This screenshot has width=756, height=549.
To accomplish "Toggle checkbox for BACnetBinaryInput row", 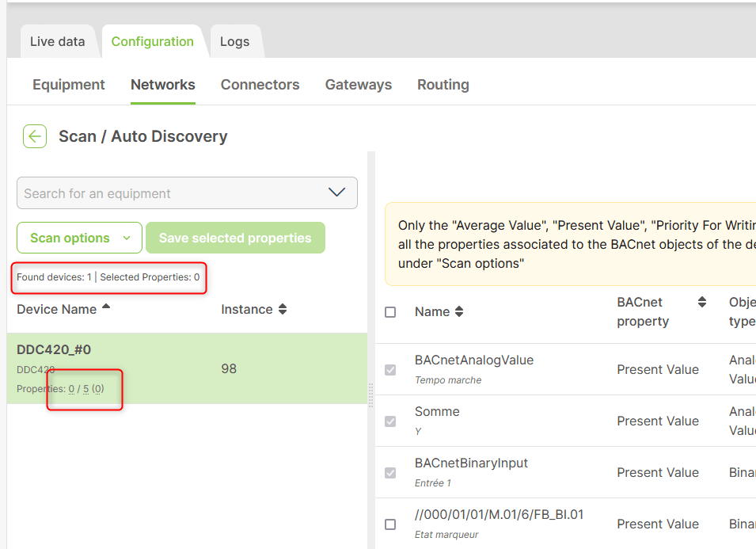I will click(x=390, y=473).
